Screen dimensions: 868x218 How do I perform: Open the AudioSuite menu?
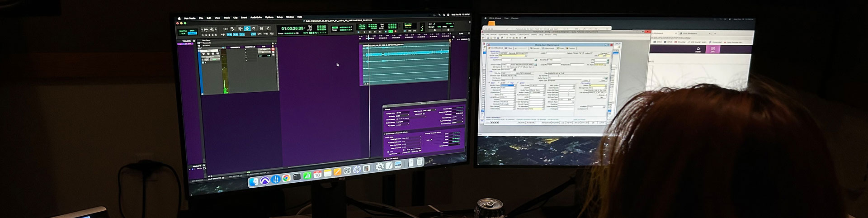point(256,17)
